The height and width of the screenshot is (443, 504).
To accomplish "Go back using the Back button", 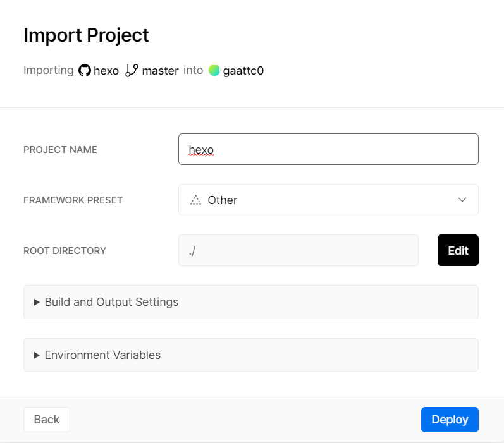I will (47, 420).
